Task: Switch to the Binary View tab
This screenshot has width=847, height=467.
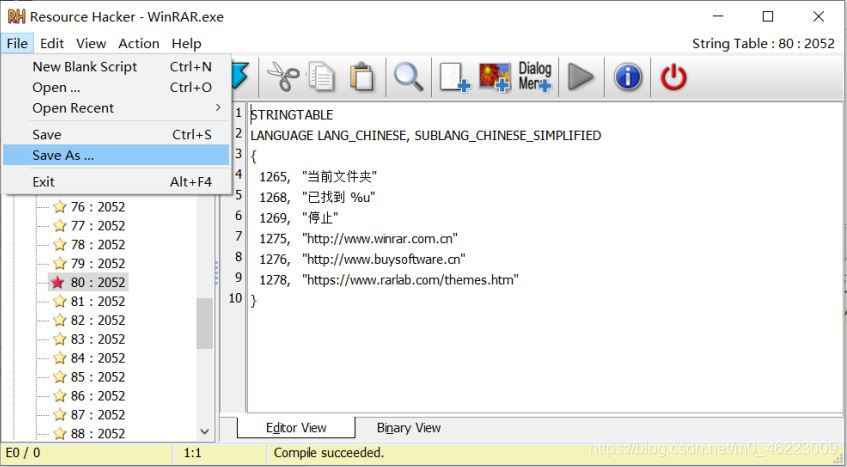Action: coord(408,428)
